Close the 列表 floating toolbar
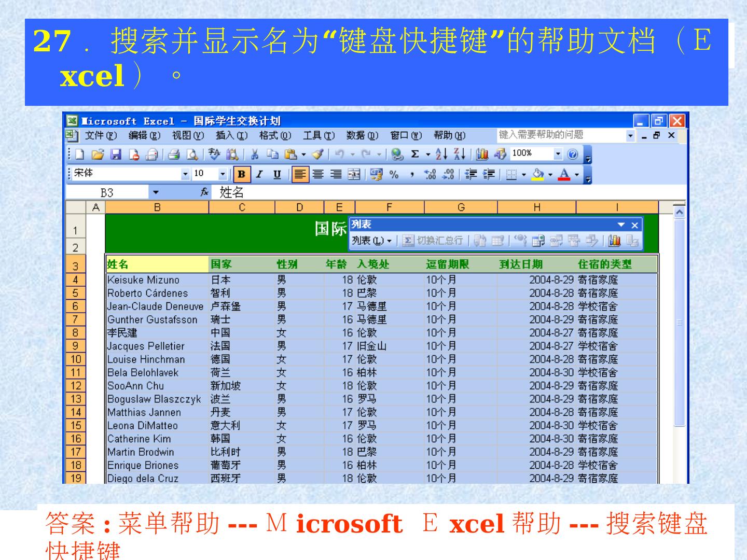Image resolution: width=747 pixels, height=560 pixels. pyautogui.click(x=635, y=225)
